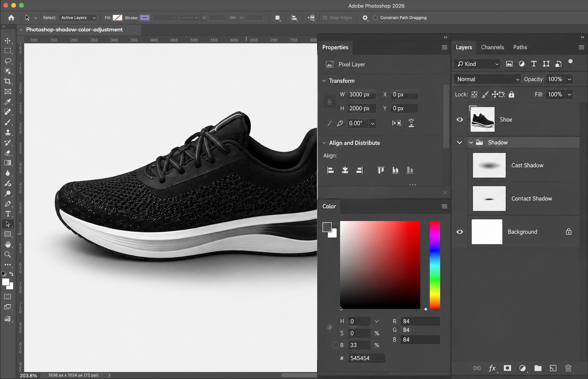Select the Pen tool
Screen dimensions: 588x379
[x=8, y=204]
